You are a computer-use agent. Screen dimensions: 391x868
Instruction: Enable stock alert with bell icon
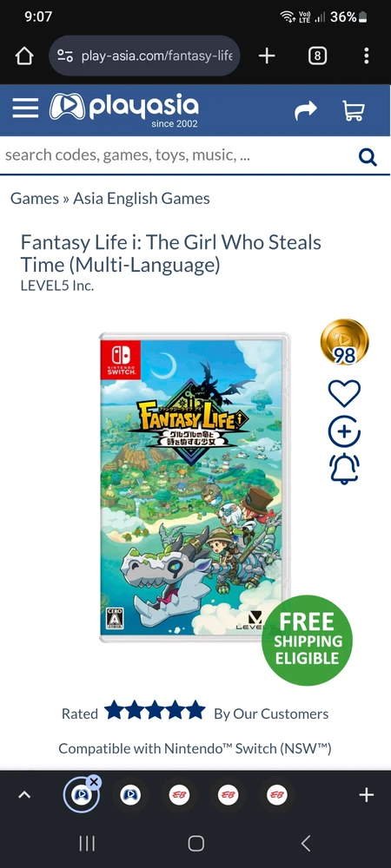coord(344,470)
